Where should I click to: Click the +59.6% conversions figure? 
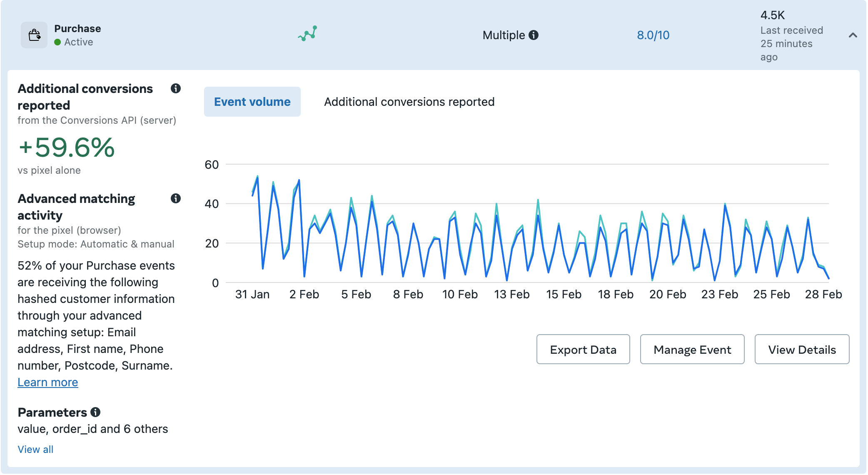point(67,147)
